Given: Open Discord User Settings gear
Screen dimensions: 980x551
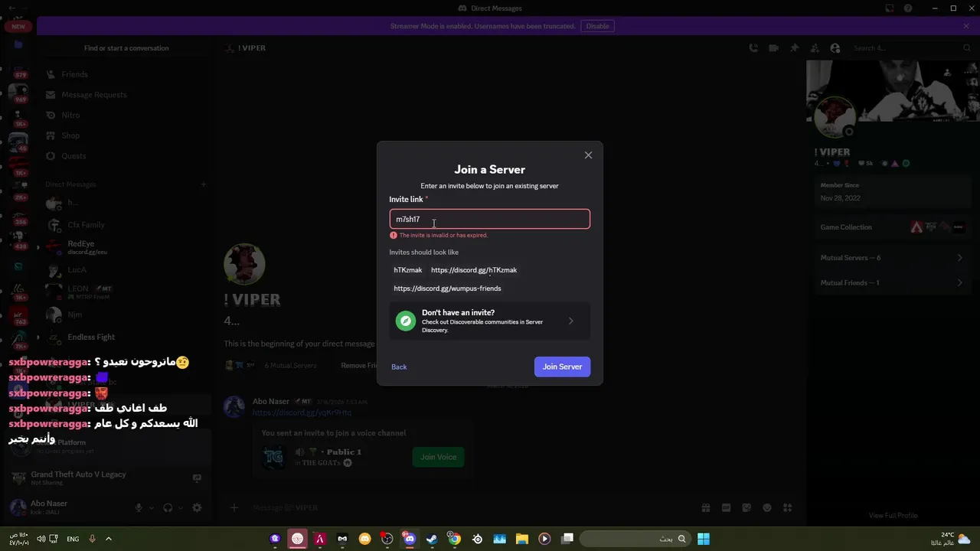Looking at the screenshot, I should click(197, 507).
